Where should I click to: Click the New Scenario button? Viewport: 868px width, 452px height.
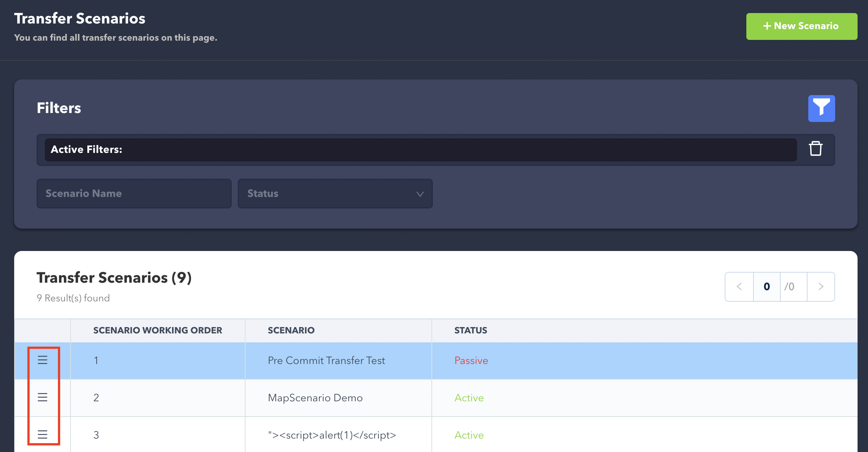point(802,26)
